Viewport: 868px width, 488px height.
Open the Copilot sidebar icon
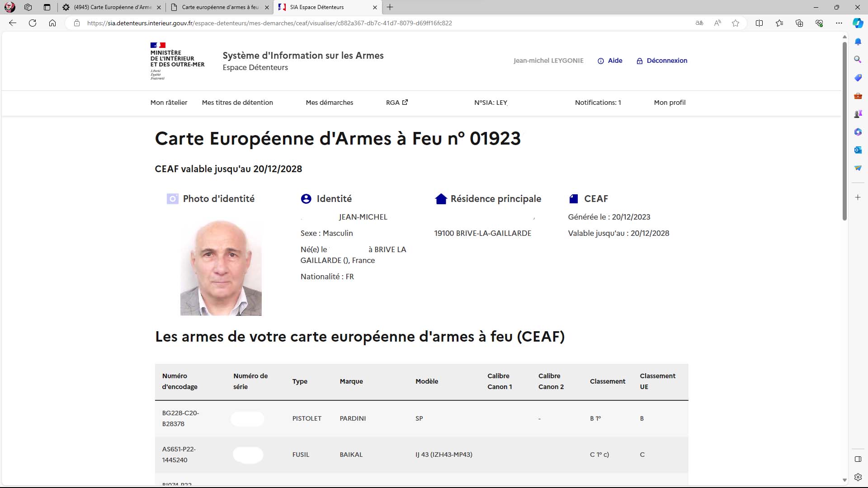click(858, 23)
